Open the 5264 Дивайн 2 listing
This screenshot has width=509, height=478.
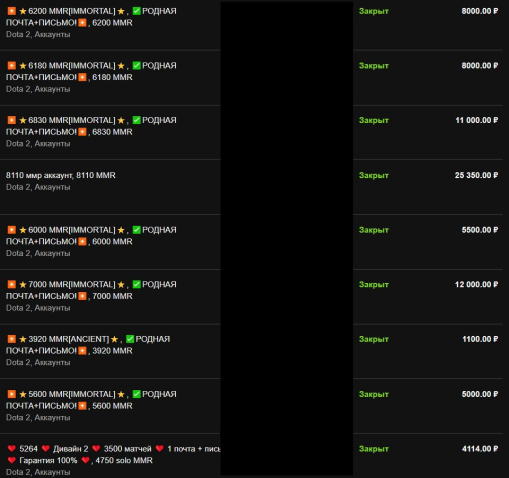point(113,455)
